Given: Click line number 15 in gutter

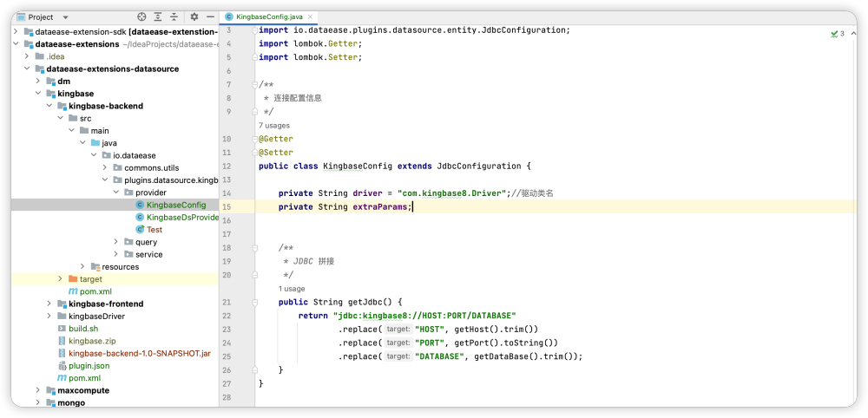Looking at the screenshot, I should point(227,206).
